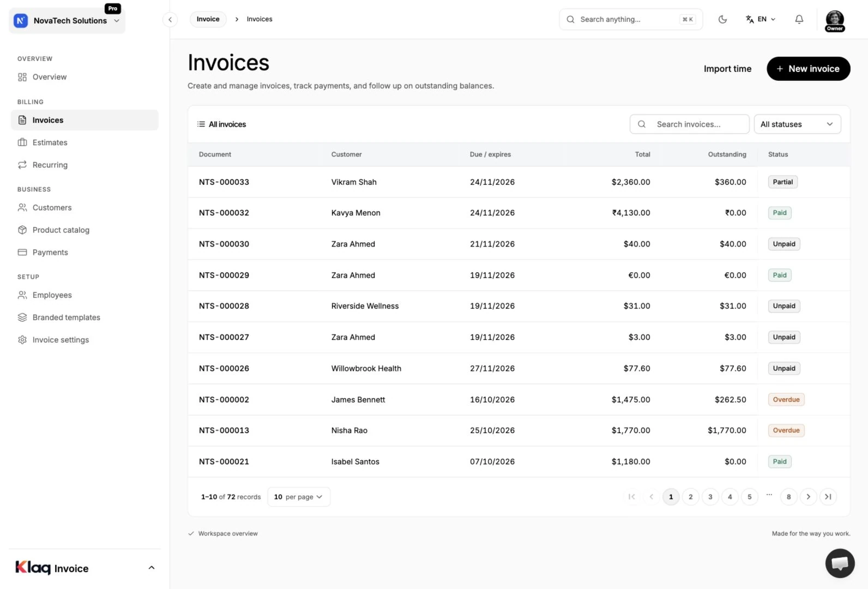Click the Search invoices field
Screen dimensions: 868x589
(x=689, y=124)
